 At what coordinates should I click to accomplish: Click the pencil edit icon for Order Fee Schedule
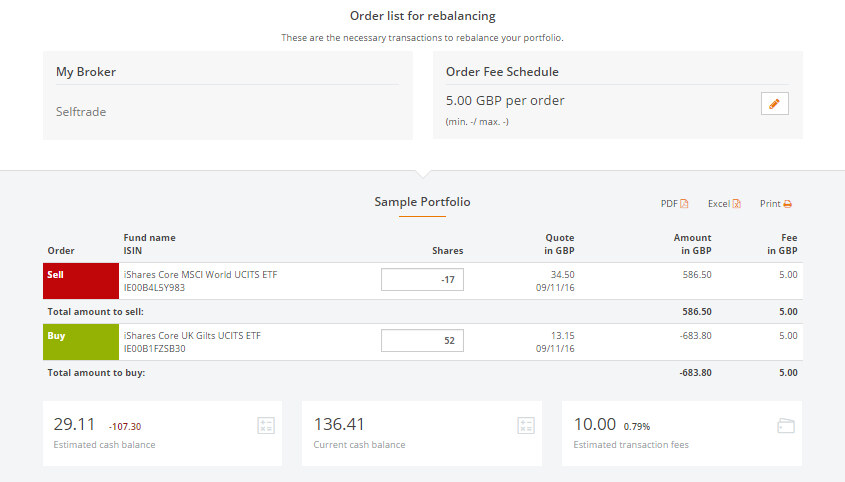[774, 104]
